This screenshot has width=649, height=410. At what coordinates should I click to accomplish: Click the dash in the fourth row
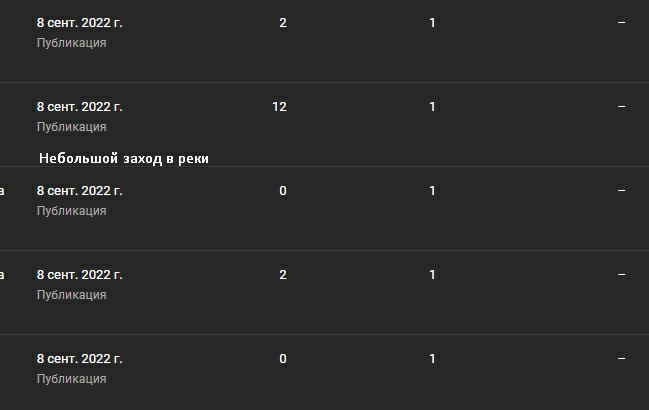tap(621, 274)
